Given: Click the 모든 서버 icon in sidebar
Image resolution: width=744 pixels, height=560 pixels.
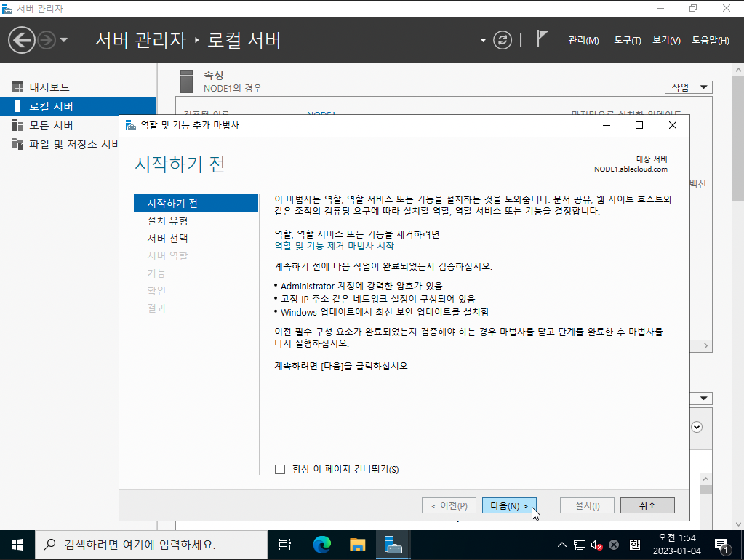Looking at the screenshot, I should point(17,125).
